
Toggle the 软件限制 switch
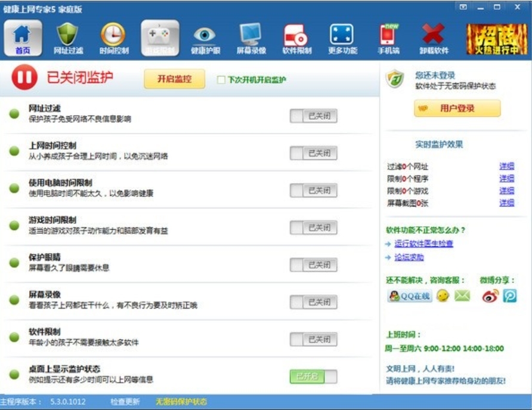(314, 340)
